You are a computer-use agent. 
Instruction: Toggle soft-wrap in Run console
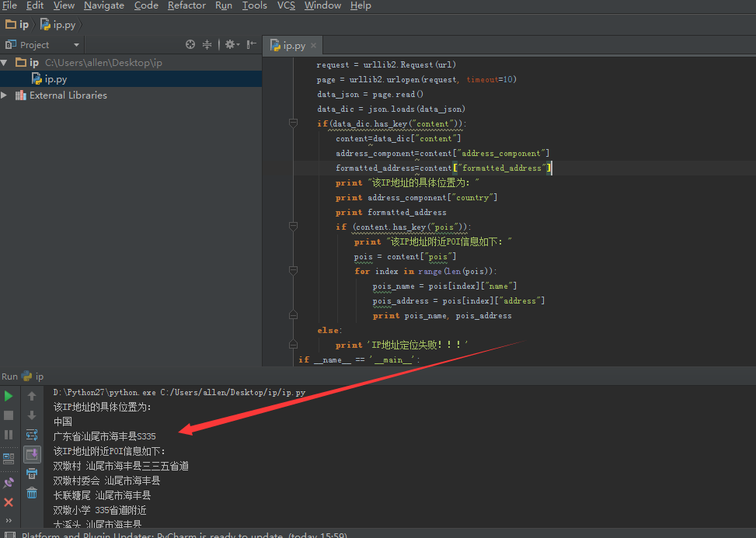pyautogui.click(x=32, y=435)
